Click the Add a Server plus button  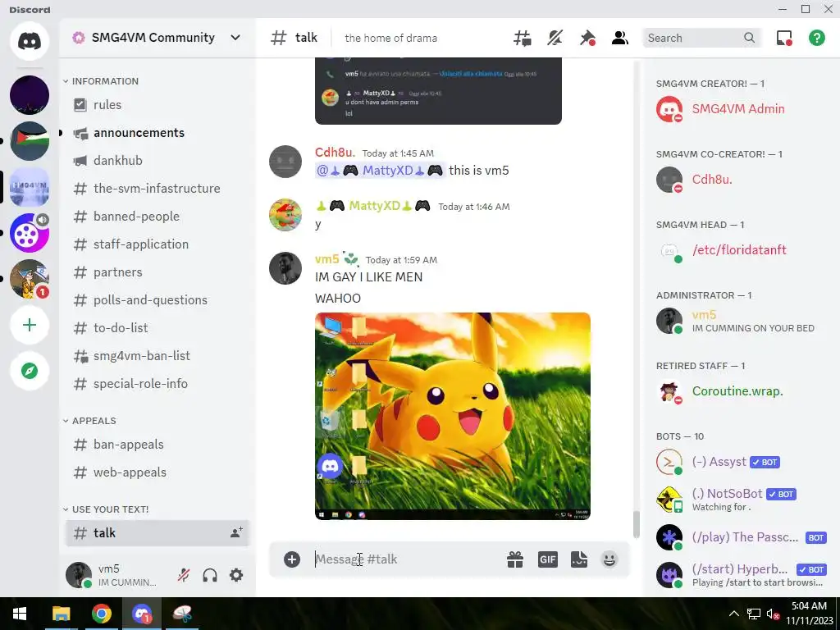[30, 325]
